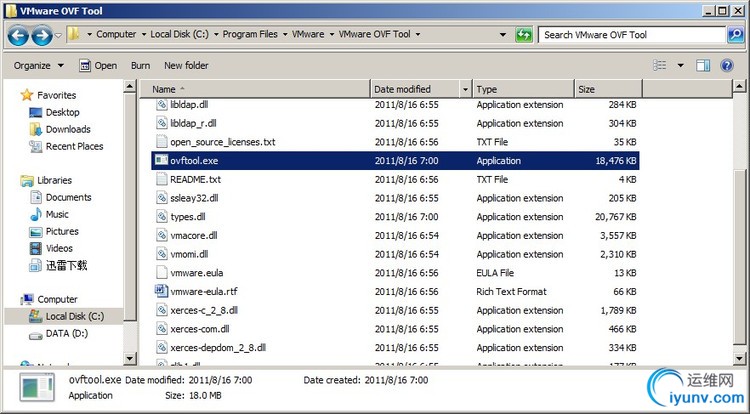The width and height of the screenshot is (750, 414).
Task: Open the view options dropdown arrow
Action: [681, 65]
